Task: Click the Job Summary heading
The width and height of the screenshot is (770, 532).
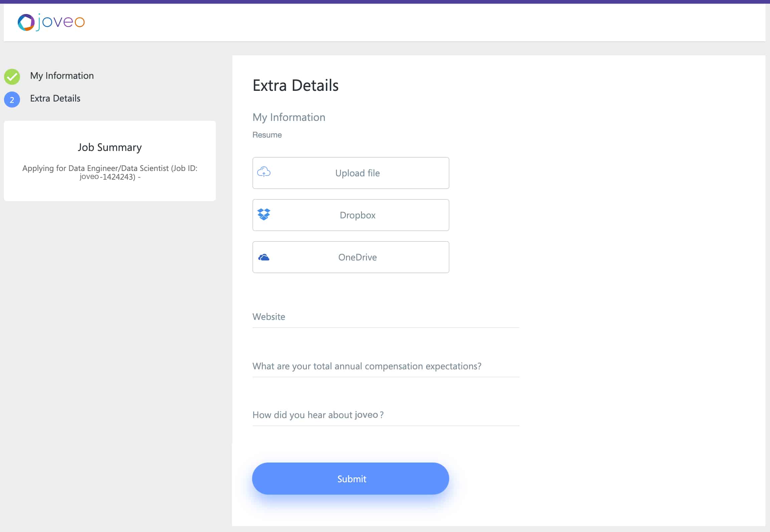Action: [x=110, y=147]
